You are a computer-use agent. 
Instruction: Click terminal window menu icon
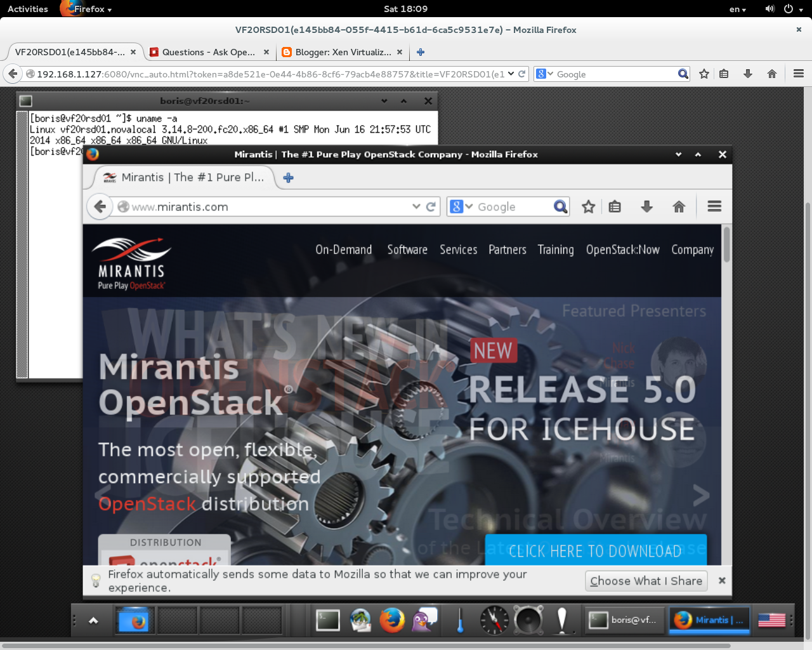(25, 101)
